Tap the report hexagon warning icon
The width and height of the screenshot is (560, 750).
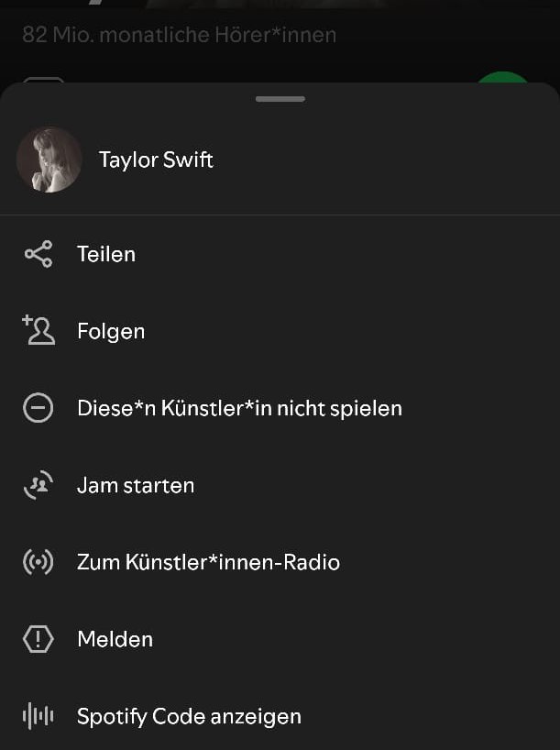[38, 639]
